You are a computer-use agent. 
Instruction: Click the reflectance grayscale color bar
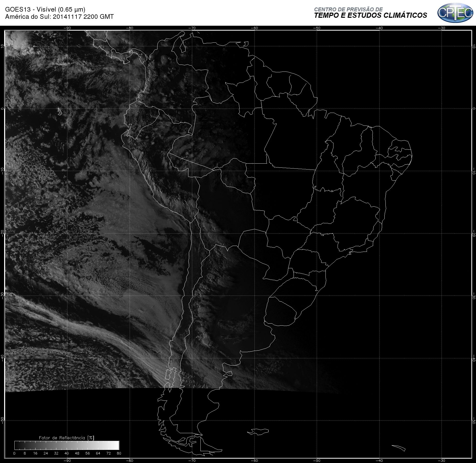(67, 445)
